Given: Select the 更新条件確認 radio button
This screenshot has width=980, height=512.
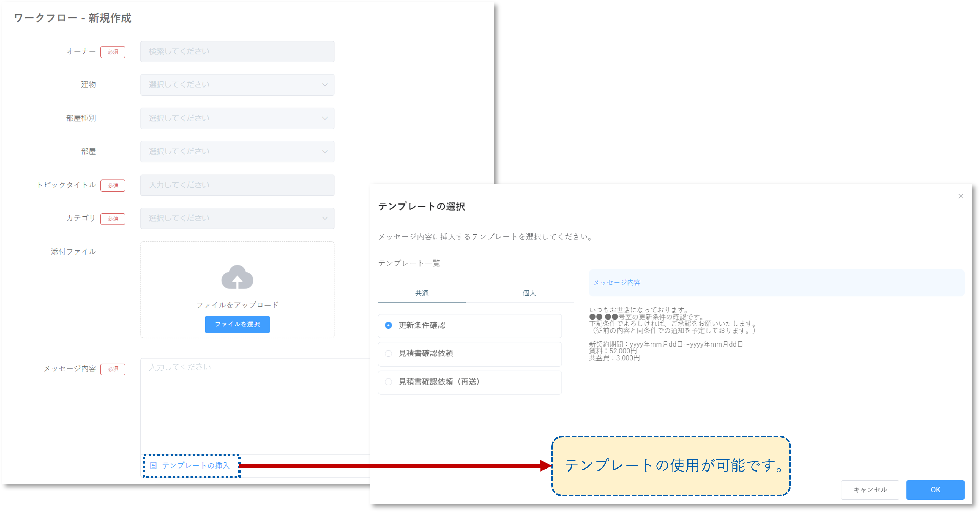Looking at the screenshot, I should tap(388, 325).
